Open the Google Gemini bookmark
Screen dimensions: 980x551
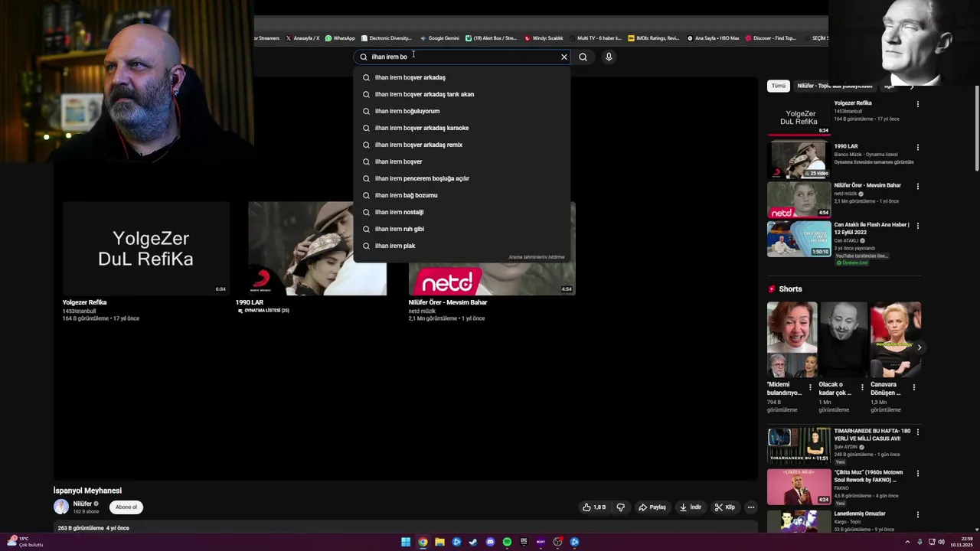pyautogui.click(x=439, y=38)
